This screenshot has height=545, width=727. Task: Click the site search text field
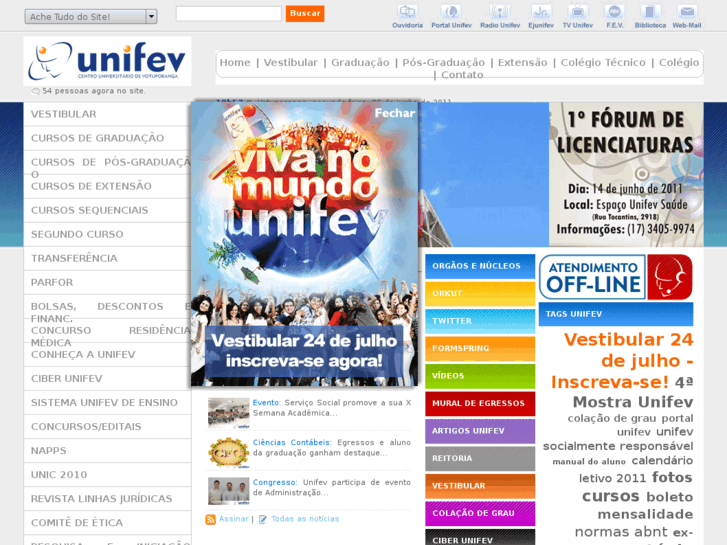pyautogui.click(x=229, y=13)
